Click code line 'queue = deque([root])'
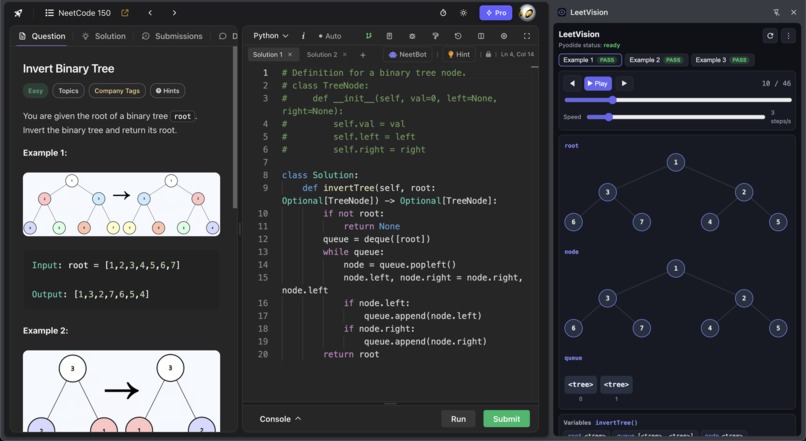Viewport: 806px width, 441px height. [376, 239]
